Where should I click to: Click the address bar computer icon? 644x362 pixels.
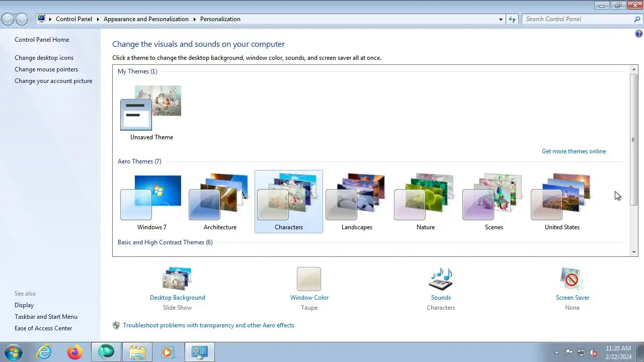click(41, 19)
